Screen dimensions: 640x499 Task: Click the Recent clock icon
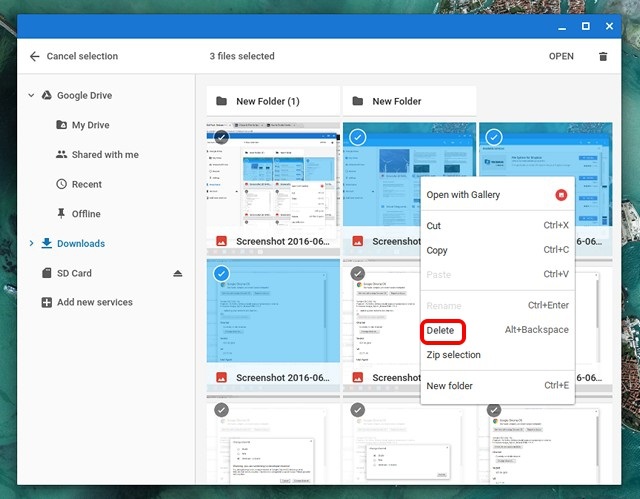click(x=61, y=184)
